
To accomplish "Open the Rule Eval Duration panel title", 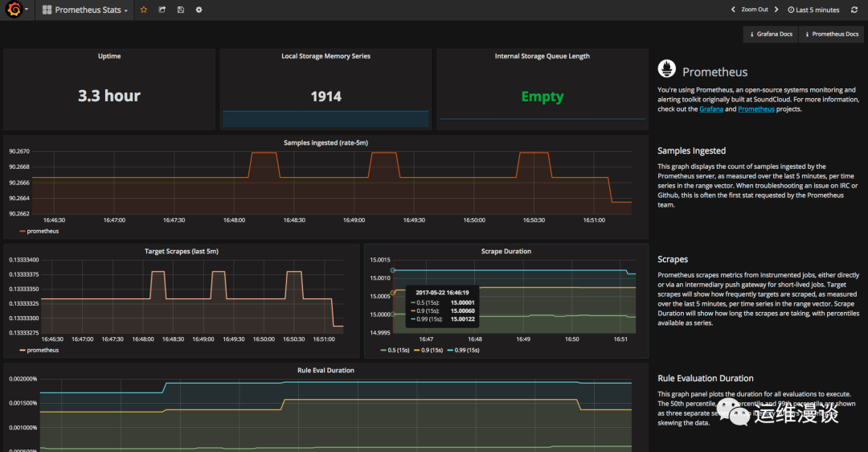I will point(325,371).
